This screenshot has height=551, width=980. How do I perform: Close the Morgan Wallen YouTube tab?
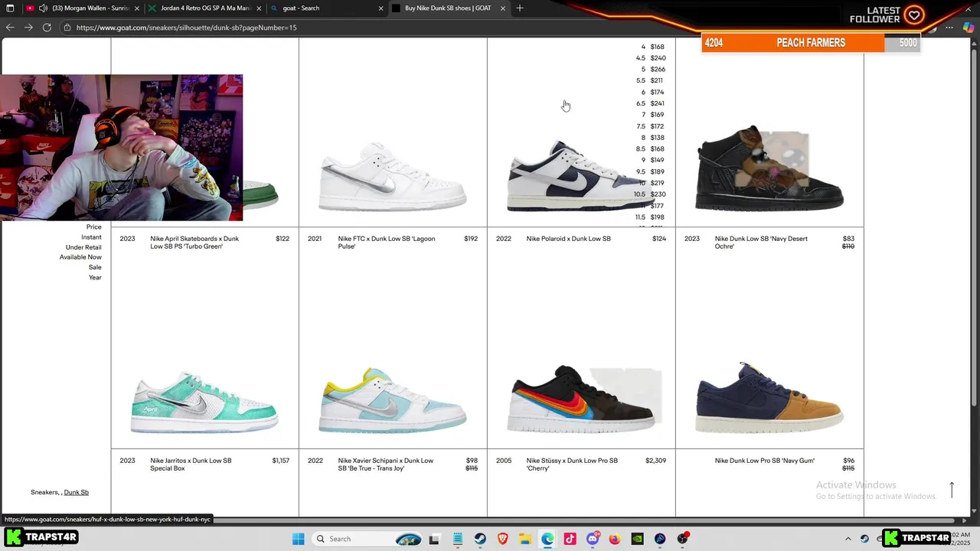point(137,8)
